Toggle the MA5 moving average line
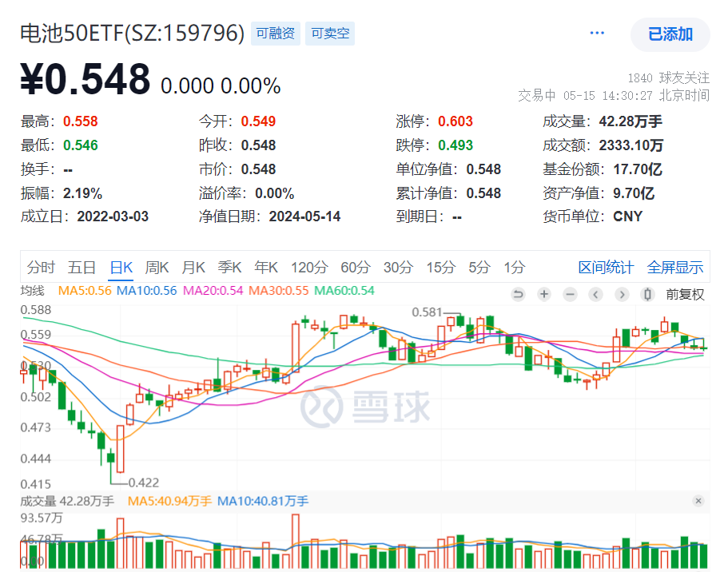Image resolution: width=728 pixels, height=572 pixels. (82, 291)
